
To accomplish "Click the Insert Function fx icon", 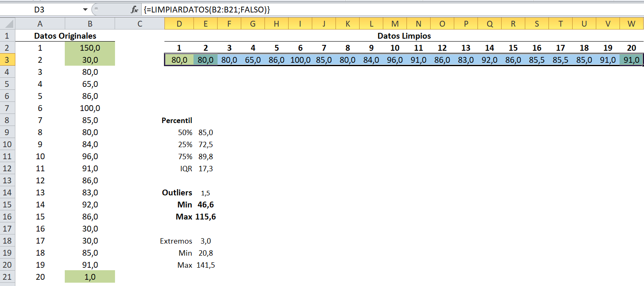I will coord(134,9).
